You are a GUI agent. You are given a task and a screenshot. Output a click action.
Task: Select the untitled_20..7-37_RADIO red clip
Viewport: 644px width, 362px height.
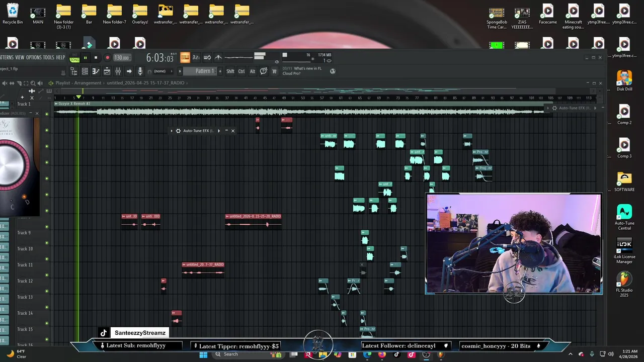[x=203, y=269]
